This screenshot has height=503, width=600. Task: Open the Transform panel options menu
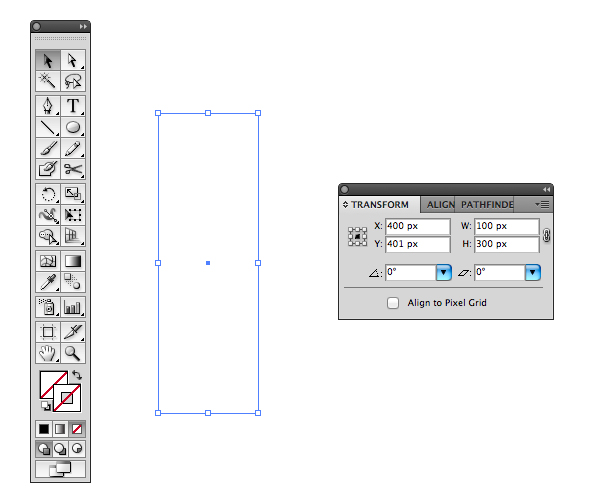click(542, 205)
